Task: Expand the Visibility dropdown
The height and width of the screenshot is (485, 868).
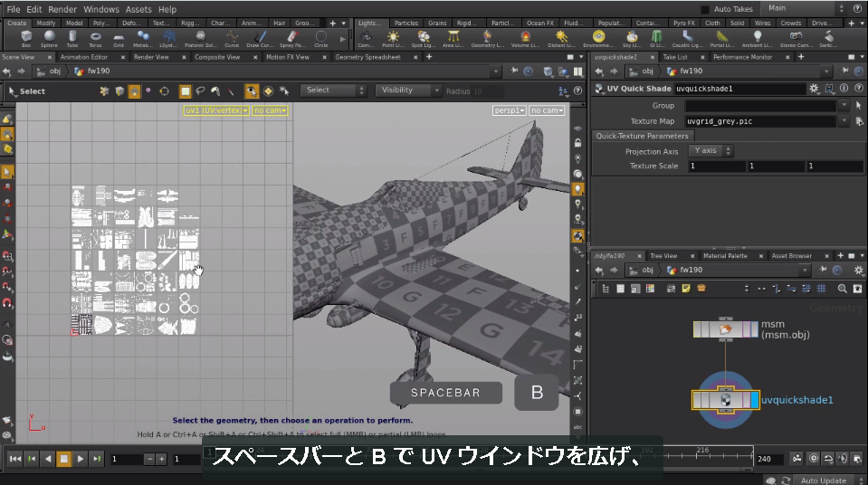Action: (408, 90)
